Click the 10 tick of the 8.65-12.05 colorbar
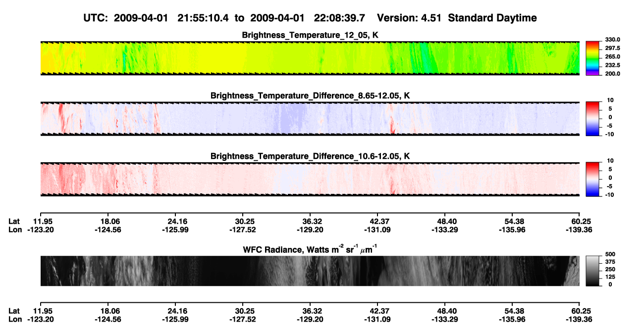 610,100
